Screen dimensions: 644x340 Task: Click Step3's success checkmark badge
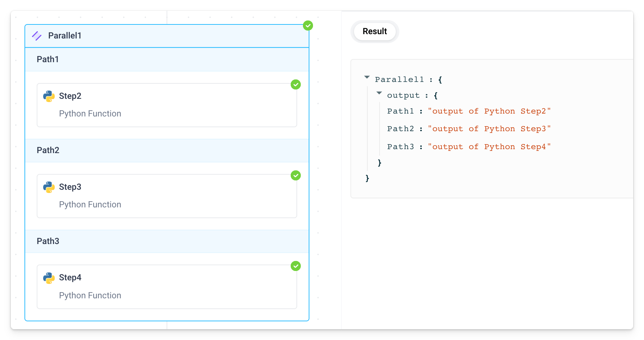click(295, 175)
